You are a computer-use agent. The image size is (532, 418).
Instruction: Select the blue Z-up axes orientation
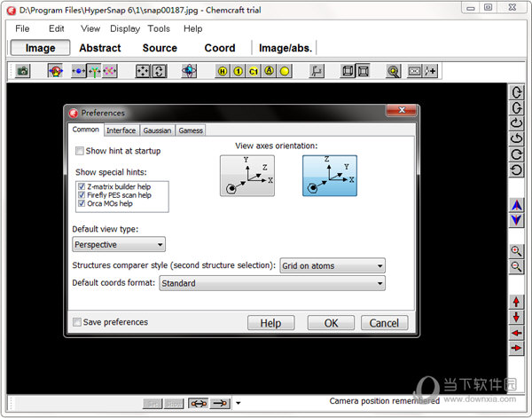[x=329, y=175]
